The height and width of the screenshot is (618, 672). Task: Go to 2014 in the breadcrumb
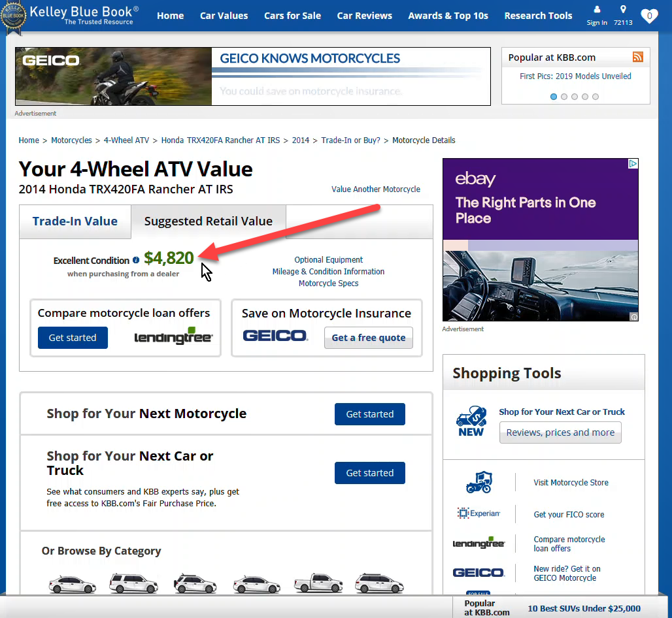tap(301, 140)
